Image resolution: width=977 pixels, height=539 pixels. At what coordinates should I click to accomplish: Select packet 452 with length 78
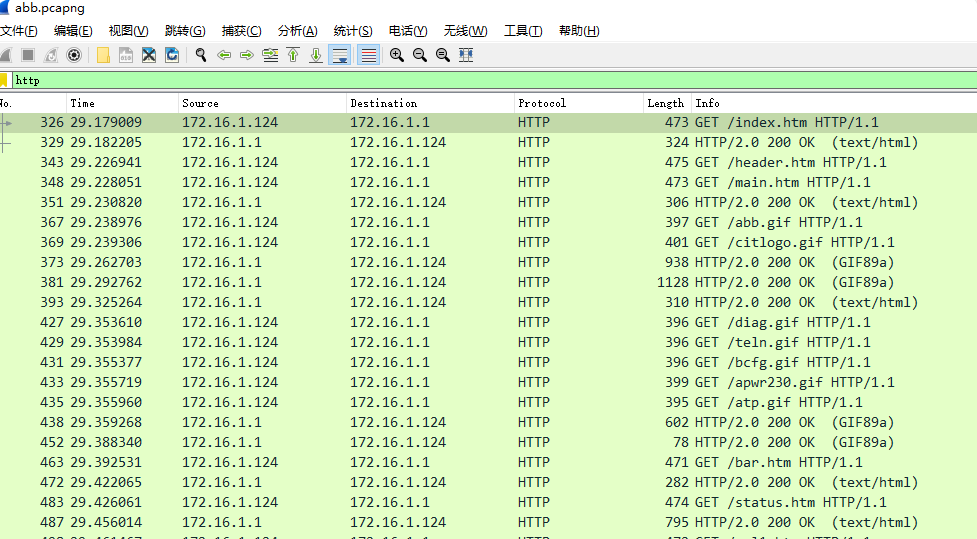[x=488, y=442]
